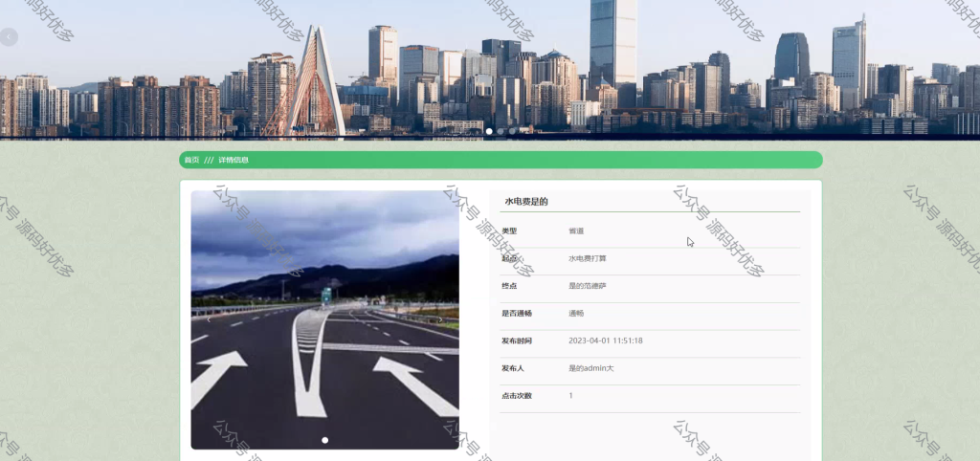980x461 pixels.
Task: Click the 是否通畅 status 通畅
Action: point(576,314)
